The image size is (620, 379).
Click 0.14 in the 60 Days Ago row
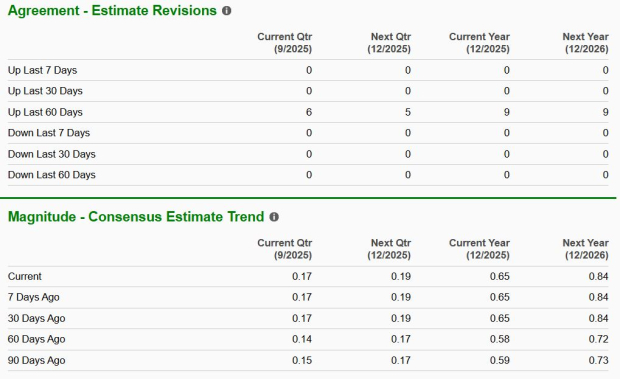tap(302, 339)
